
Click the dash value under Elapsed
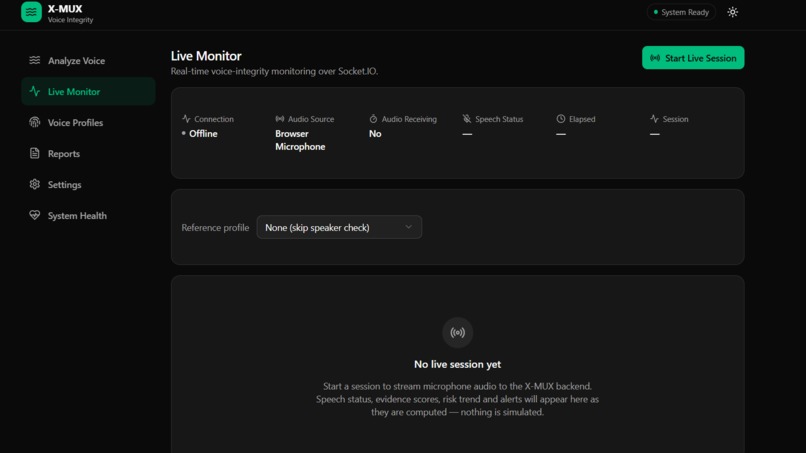(x=561, y=134)
